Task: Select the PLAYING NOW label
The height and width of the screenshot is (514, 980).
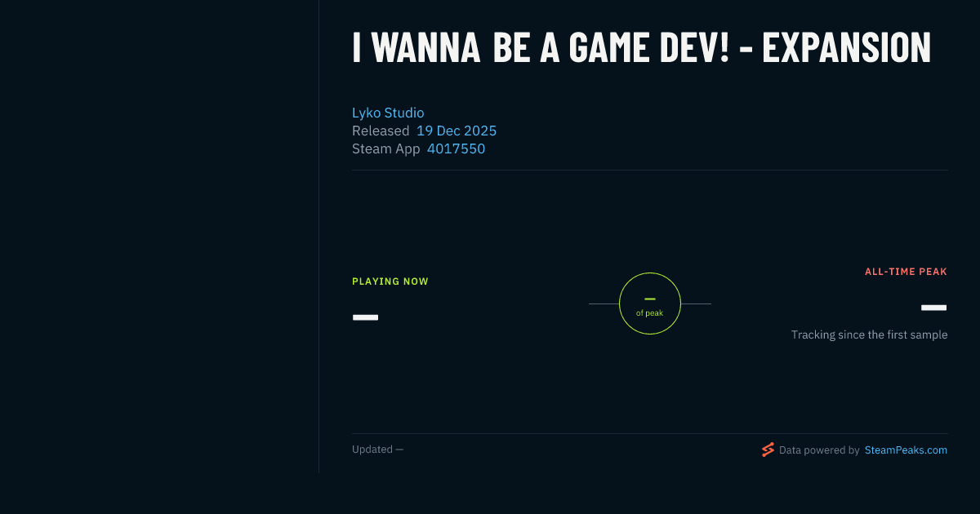Action: [390, 281]
